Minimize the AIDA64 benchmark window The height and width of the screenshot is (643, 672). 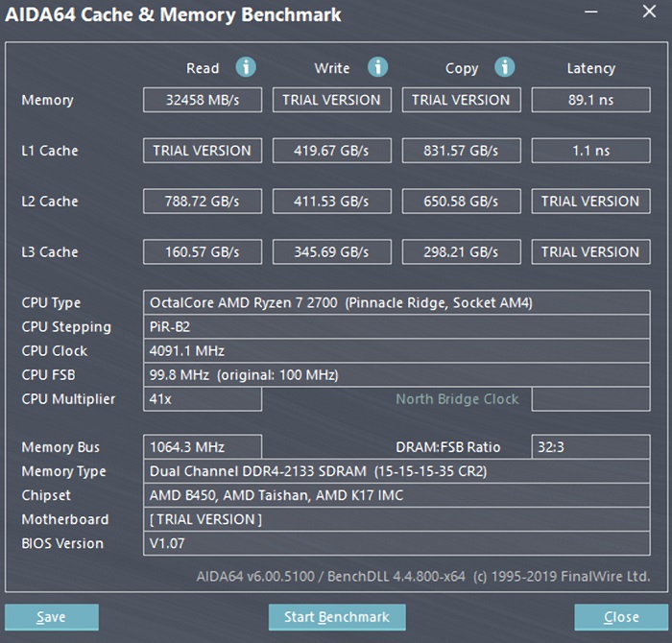pyautogui.click(x=591, y=12)
